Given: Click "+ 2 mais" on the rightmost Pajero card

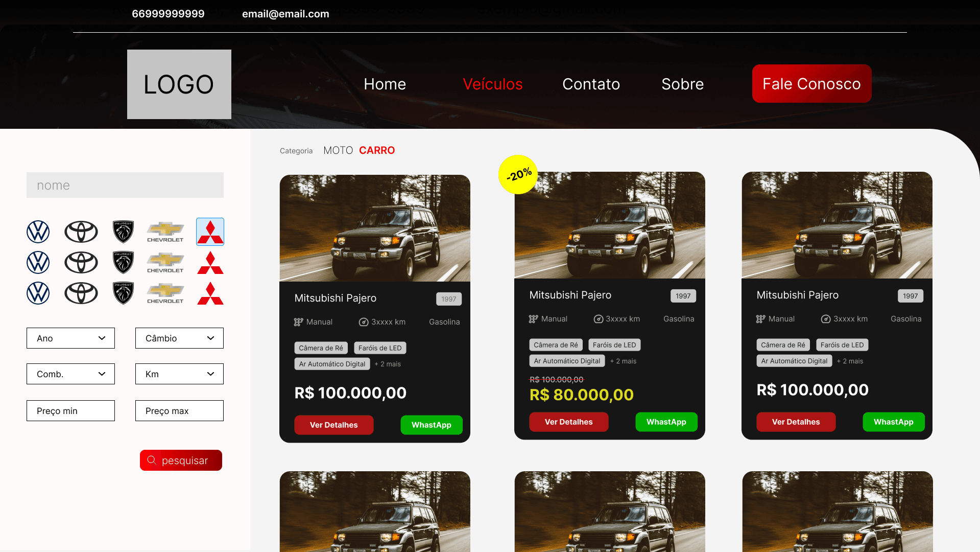Looking at the screenshot, I should coord(850,361).
